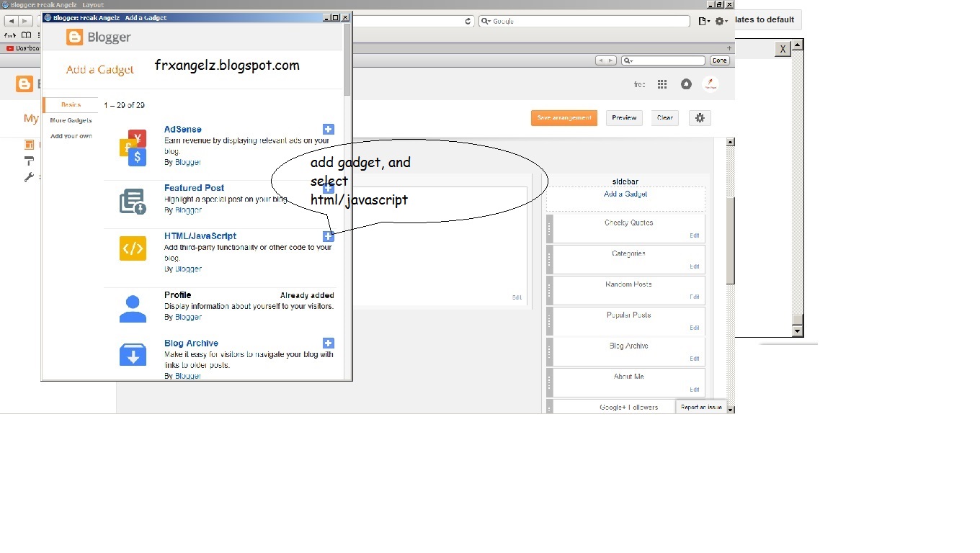
Task: Close the side panel with X button
Action: (783, 48)
